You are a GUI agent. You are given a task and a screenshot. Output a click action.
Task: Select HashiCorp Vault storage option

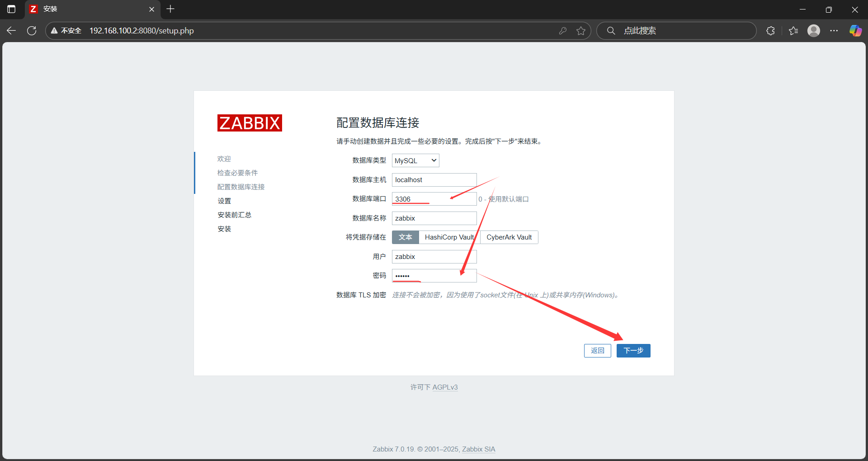point(449,237)
